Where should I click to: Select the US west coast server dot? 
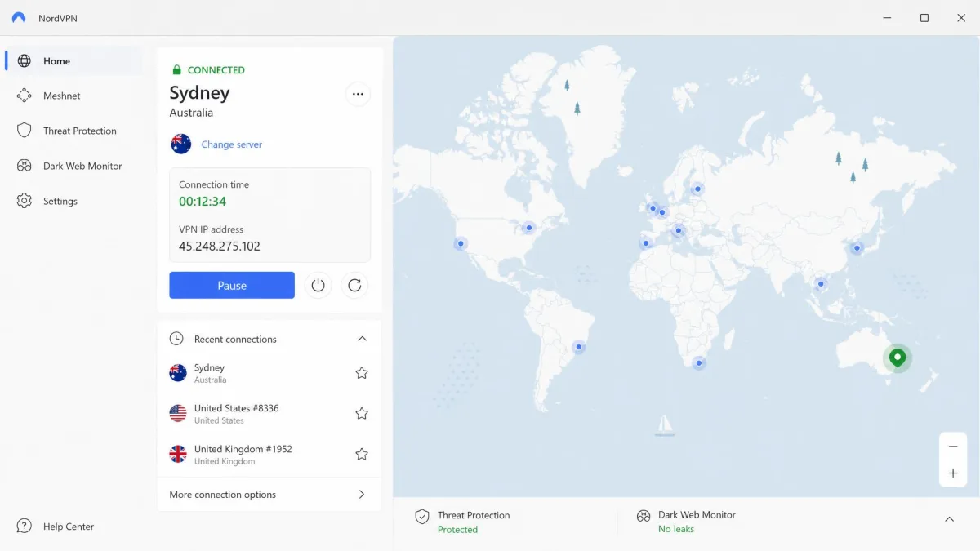[x=461, y=243]
